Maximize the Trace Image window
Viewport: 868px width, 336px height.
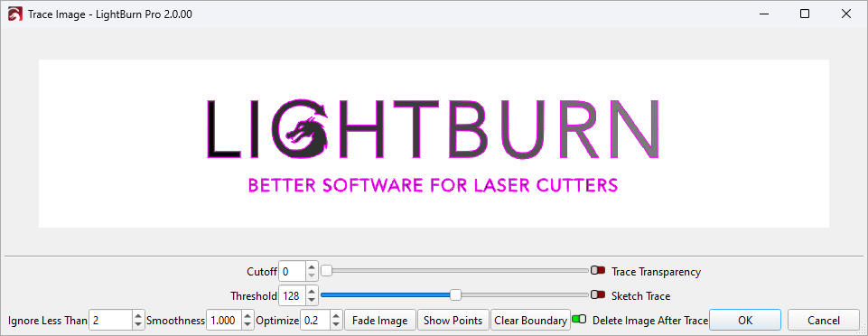click(x=805, y=14)
